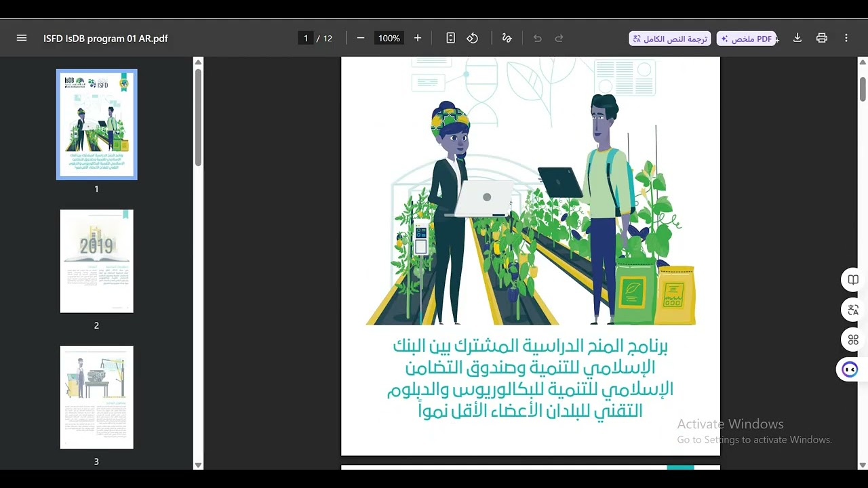868x488 pixels.
Task: Click the zoom out minus button
Action: (x=361, y=38)
